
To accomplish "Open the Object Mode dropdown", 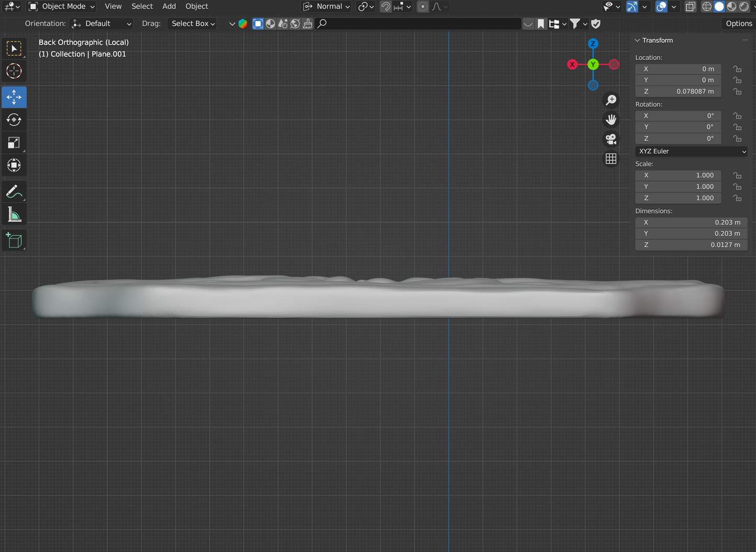I will (x=62, y=6).
